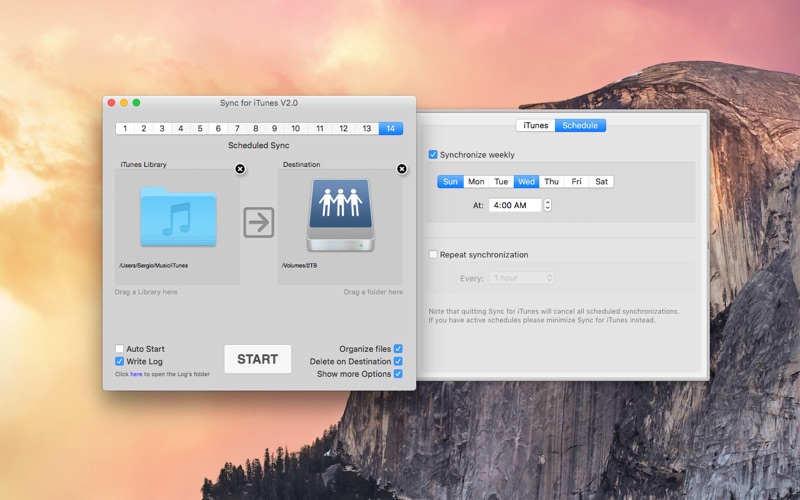
Task: Select sync profile 9
Action: pyautogui.click(x=274, y=129)
